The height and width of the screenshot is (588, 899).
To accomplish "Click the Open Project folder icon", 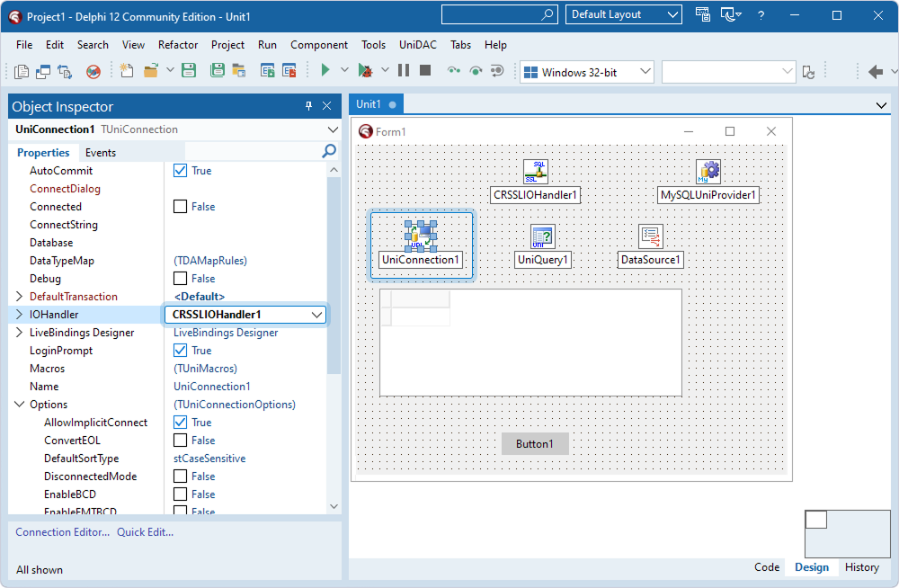I will coord(238,70).
